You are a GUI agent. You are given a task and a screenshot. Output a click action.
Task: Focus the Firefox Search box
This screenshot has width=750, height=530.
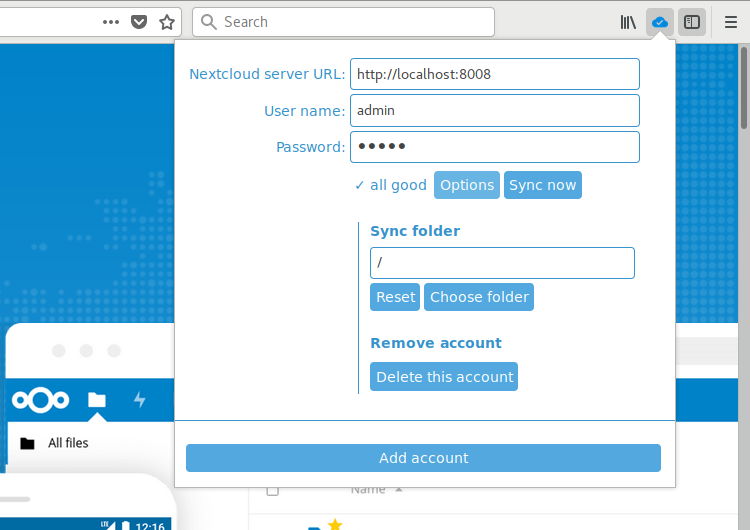click(x=343, y=22)
